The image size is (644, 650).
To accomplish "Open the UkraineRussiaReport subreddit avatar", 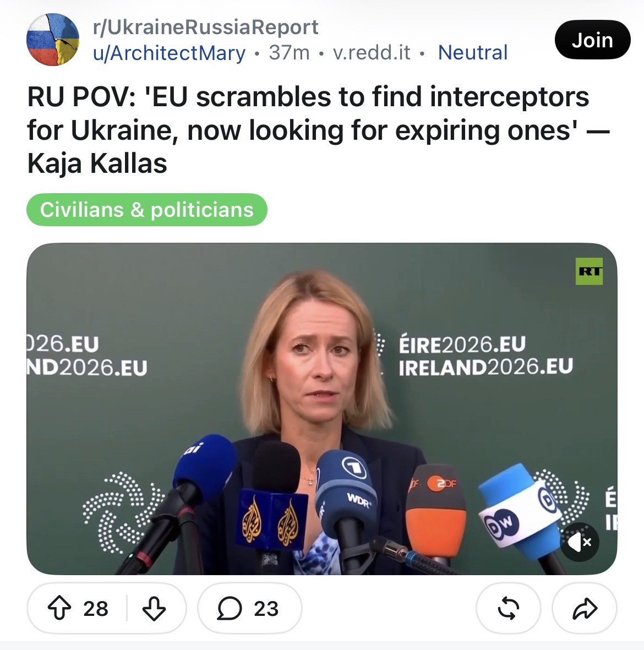I will 53,40.
